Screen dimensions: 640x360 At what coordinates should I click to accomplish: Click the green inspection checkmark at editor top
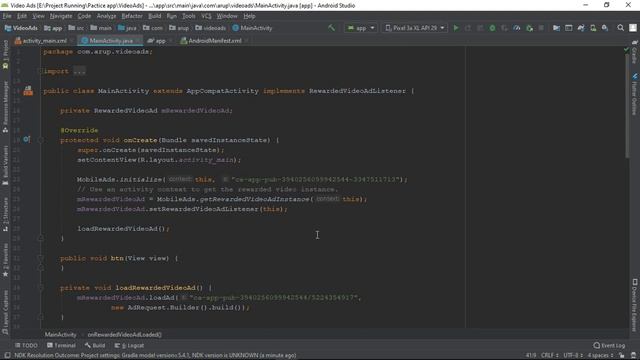pos(627,50)
